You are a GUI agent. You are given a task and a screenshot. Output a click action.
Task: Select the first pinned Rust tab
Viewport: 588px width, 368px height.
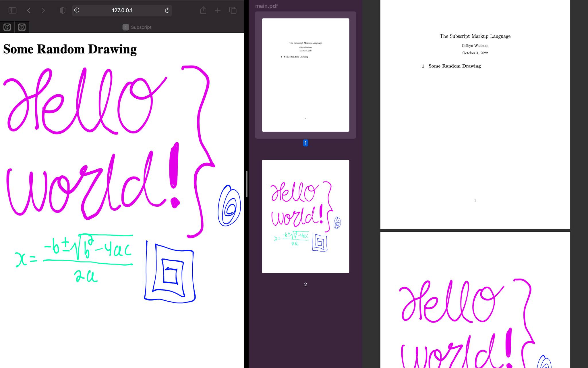(7, 27)
